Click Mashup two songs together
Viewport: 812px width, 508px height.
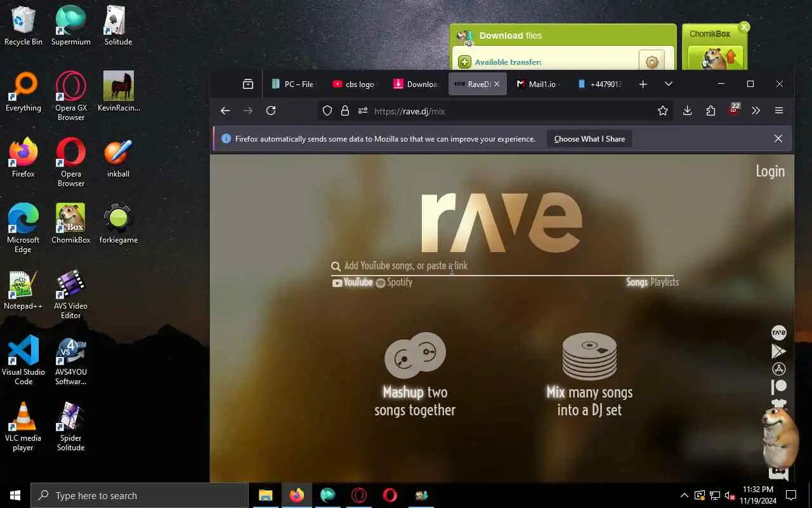415,401
